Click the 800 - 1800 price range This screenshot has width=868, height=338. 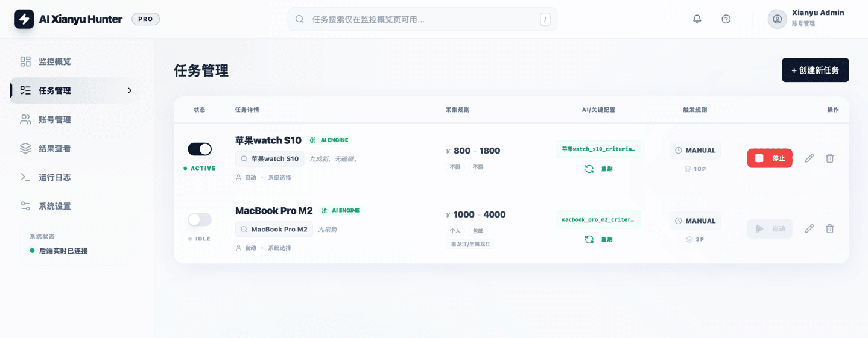(473, 151)
